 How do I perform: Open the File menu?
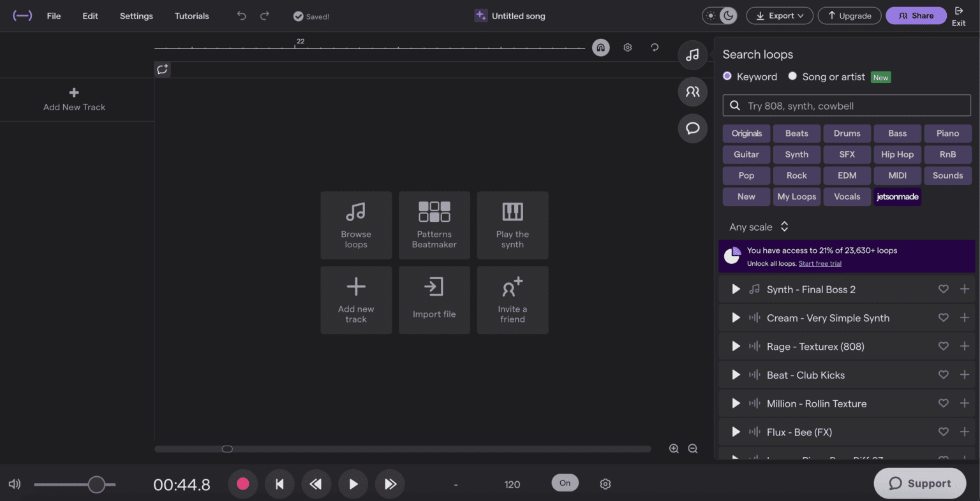[54, 16]
